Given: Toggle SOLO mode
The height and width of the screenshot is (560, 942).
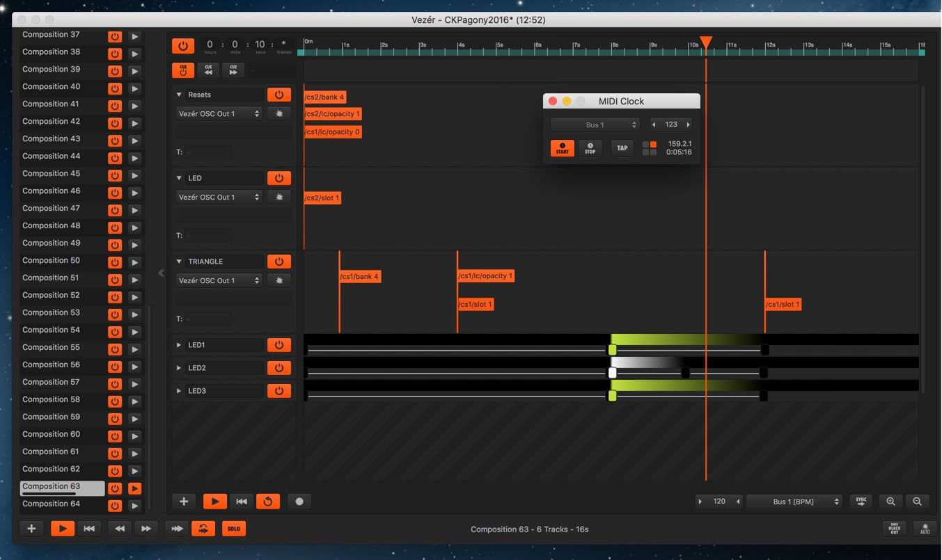Looking at the screenshot, I should tap(234, 529).
